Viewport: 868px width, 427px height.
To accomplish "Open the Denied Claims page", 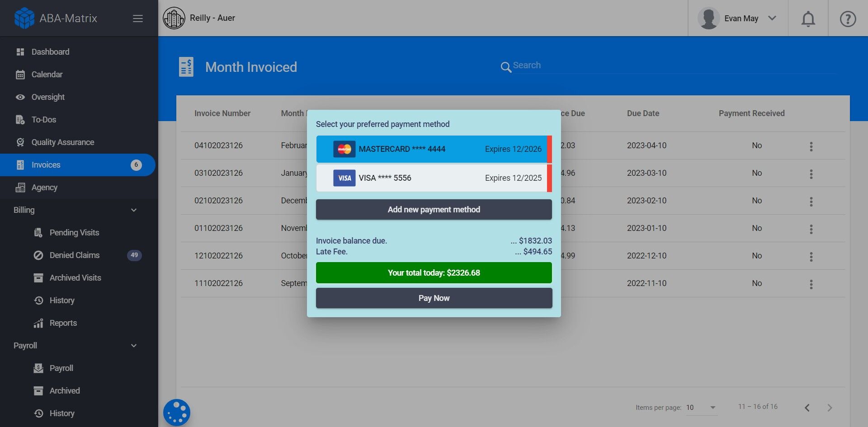I will coord(74,255).
